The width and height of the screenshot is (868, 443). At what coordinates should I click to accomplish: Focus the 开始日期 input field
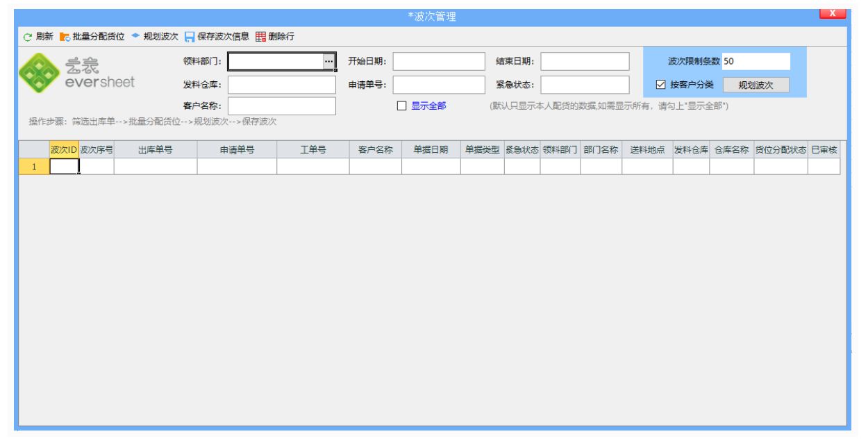(x=439, y=61)
